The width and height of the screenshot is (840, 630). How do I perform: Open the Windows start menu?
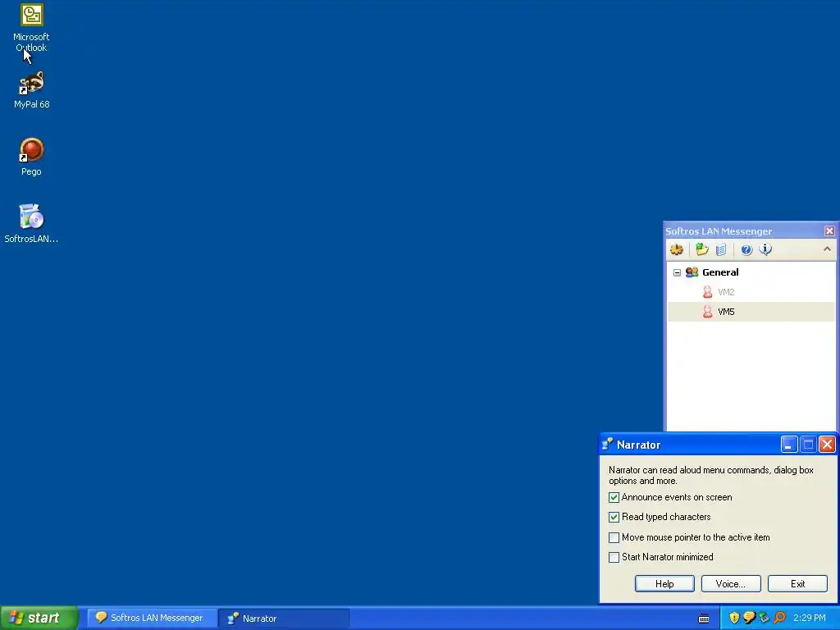tap(39, 618)
